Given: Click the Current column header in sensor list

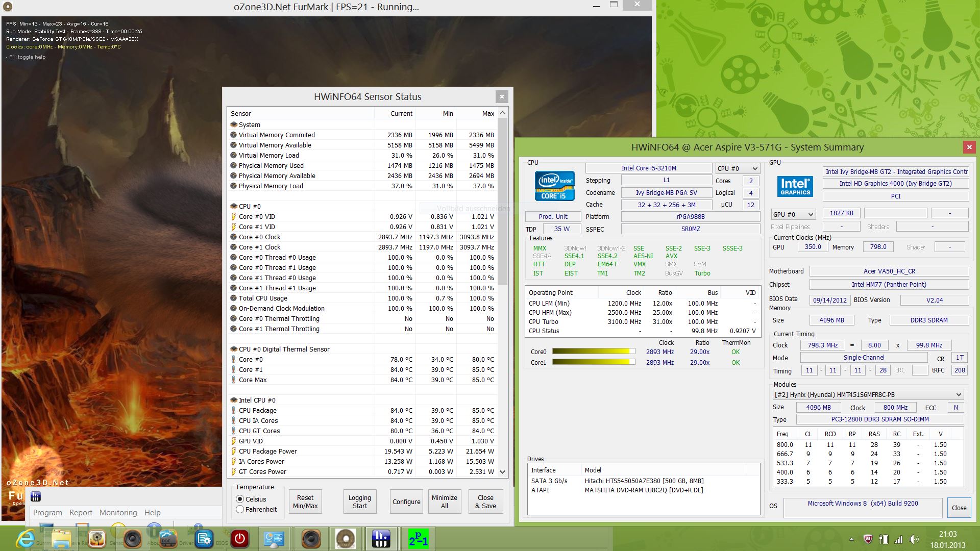Looking at the screenshot, I should point(395,113).
